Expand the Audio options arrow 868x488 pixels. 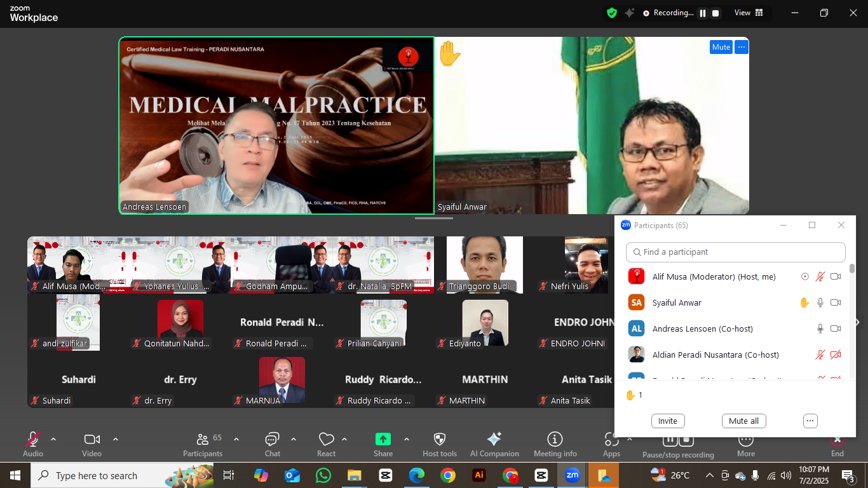pos(53,439)
